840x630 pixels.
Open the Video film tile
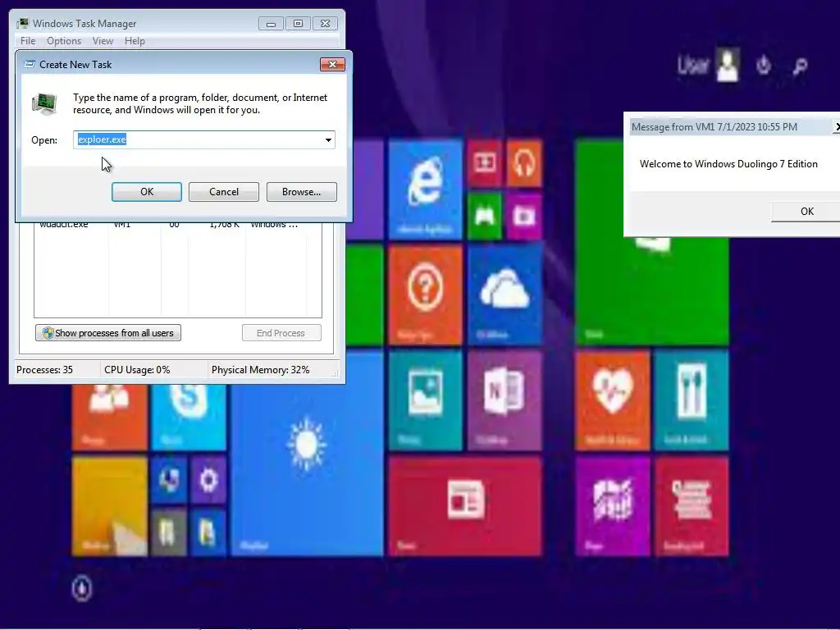coord(484,162)
